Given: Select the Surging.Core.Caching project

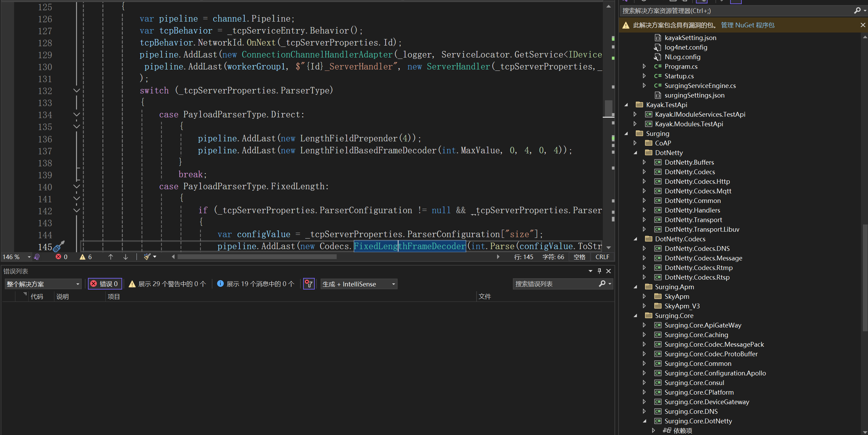Looking at the screenshot, I should [x=696, y=335].
